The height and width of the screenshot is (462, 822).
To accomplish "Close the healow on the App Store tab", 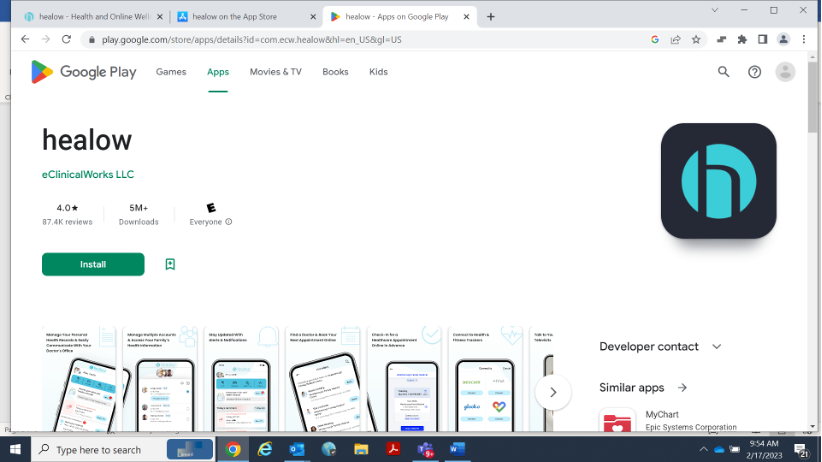I will click(313, 17).
